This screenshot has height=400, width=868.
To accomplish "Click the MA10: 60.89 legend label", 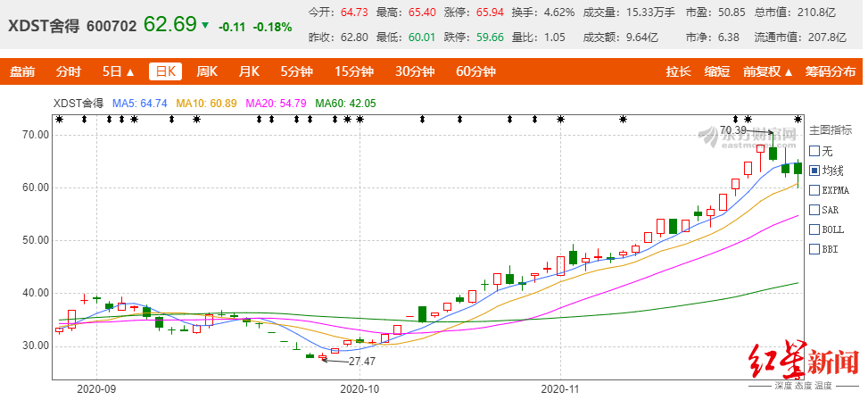I will click(206, 103).
